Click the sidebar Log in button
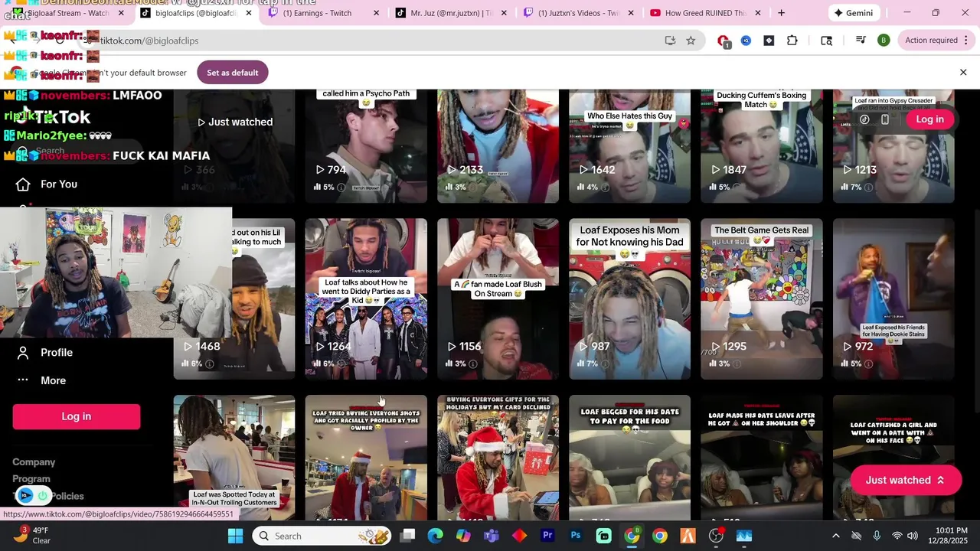980x551 pixels. 77,416
